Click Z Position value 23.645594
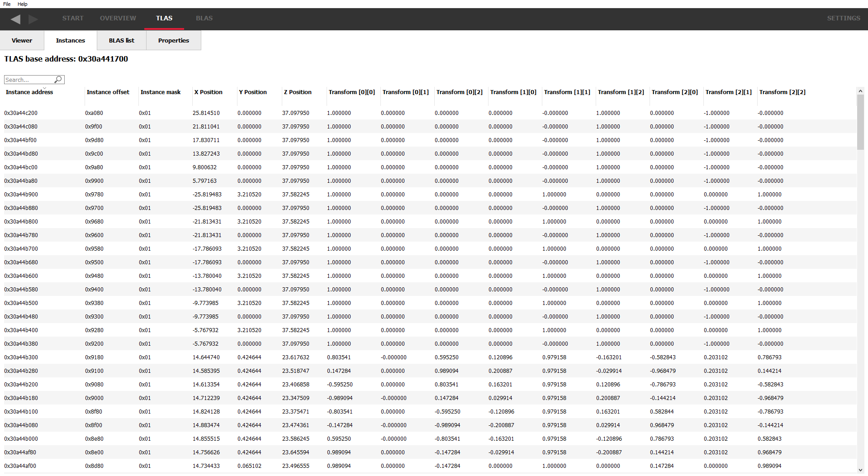The image size is (868, 476). 296,452
